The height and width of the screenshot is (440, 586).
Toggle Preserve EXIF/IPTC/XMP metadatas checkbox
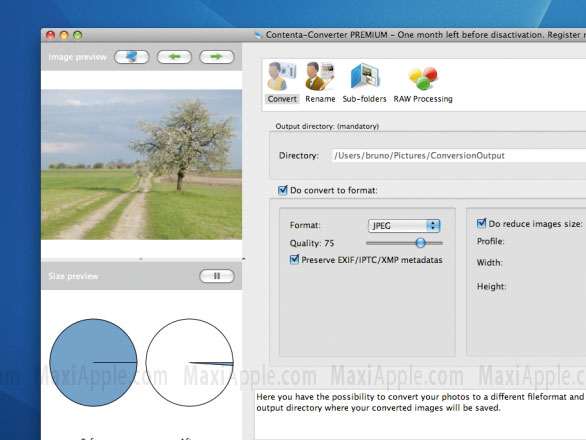294,259
